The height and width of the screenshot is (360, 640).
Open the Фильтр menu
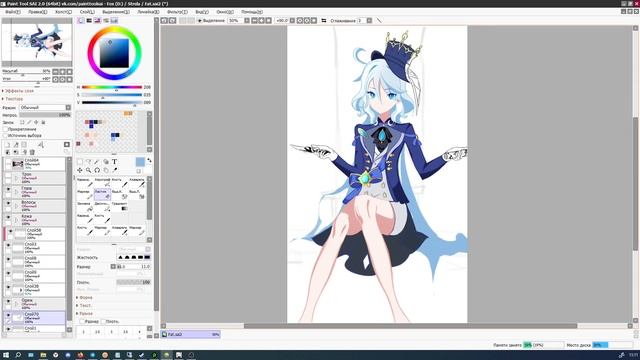(177, 12)
